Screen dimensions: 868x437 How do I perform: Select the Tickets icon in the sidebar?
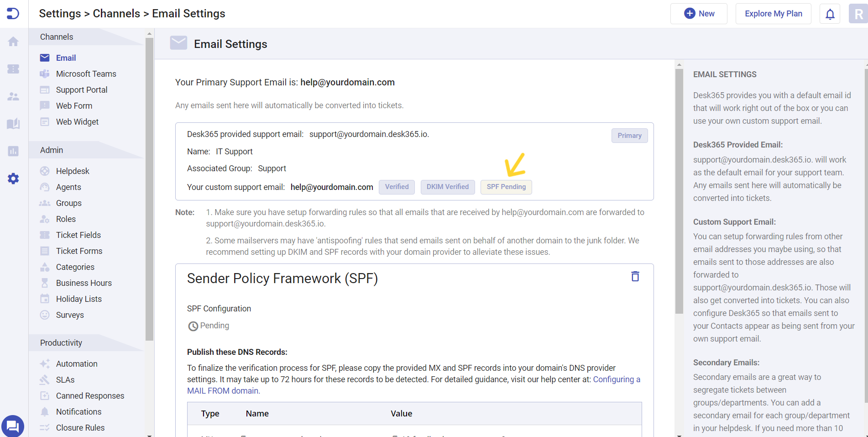(13, 68)
